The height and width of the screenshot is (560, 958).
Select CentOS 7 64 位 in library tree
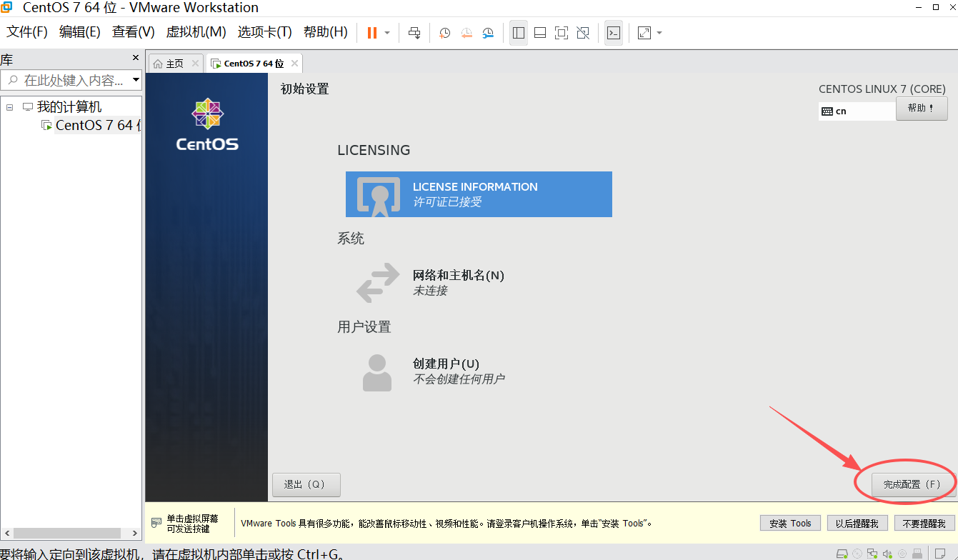pos(98,125)
